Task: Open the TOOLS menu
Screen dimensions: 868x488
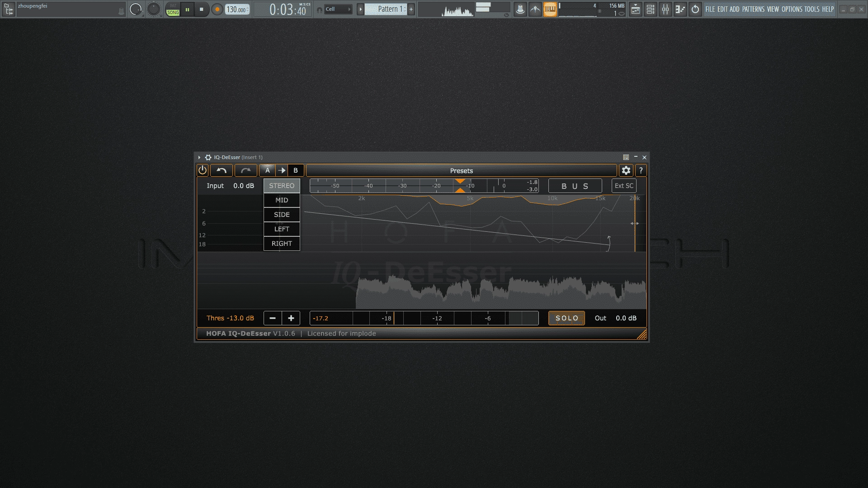Action: (x=812, y=9)
